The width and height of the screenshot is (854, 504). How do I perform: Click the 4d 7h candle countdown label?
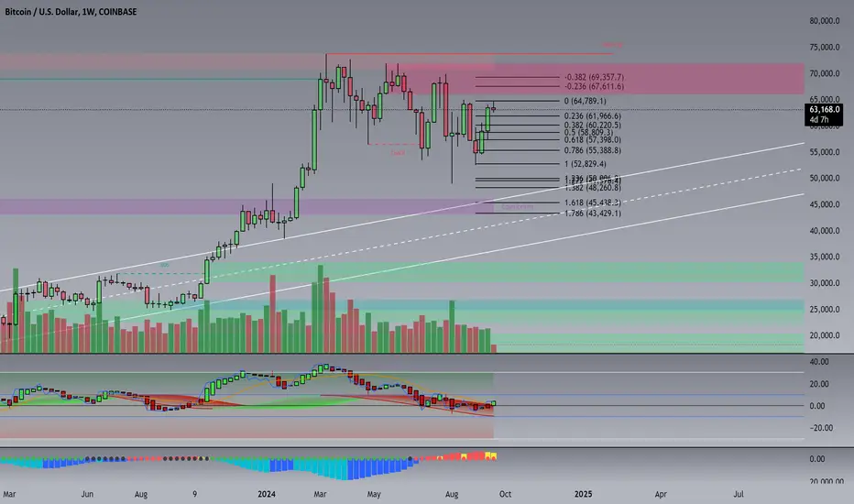pyautogui.click(x=818, y=120)
